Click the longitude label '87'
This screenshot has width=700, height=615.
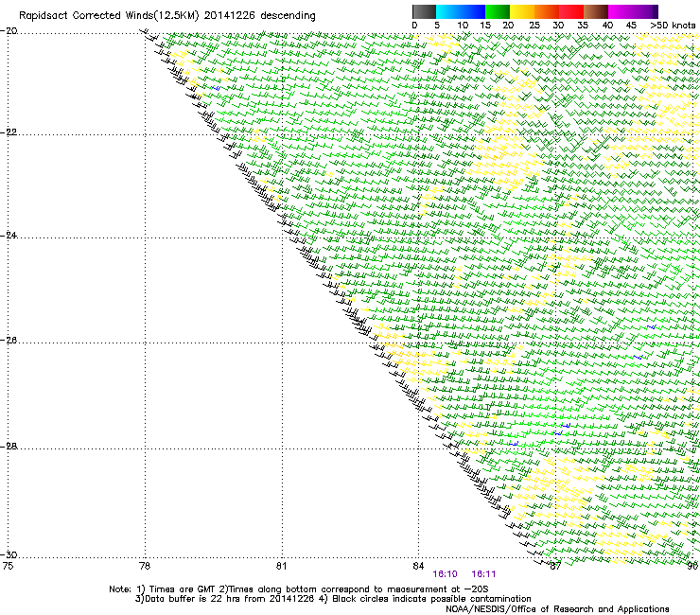[x=555, y=566]
